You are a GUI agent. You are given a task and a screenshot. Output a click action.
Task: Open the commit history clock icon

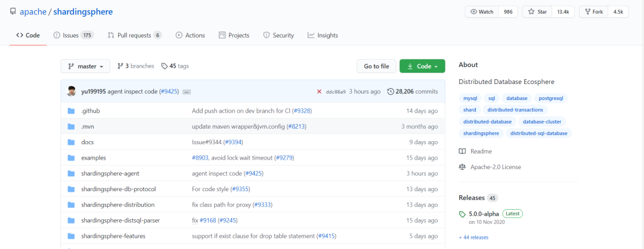tap(391, 92)
